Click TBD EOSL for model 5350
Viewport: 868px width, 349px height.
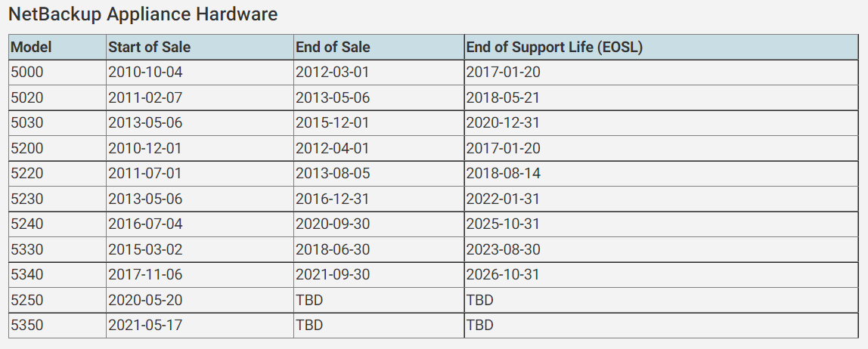pyautogui.click(x=479, y=326)
